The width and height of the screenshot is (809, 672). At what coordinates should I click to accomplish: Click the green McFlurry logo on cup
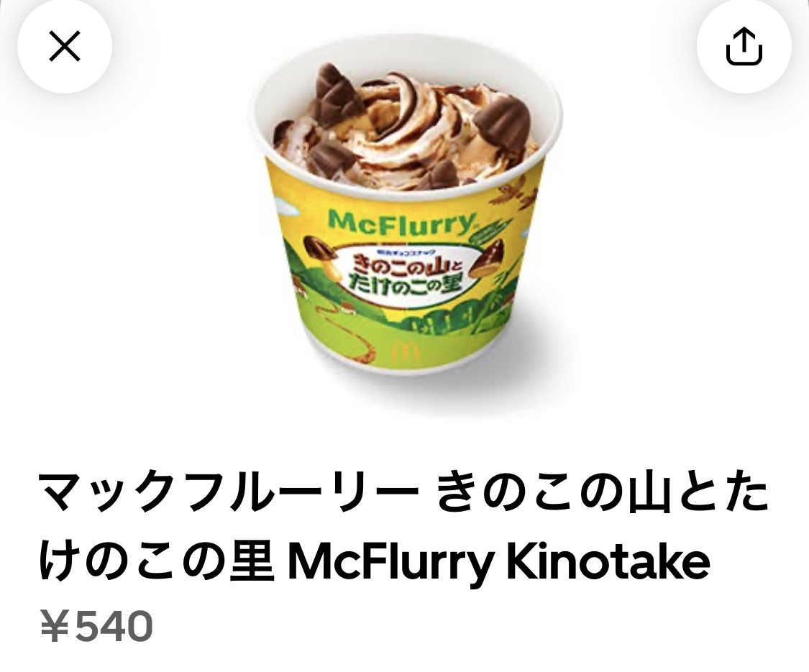tap(401, 223)
